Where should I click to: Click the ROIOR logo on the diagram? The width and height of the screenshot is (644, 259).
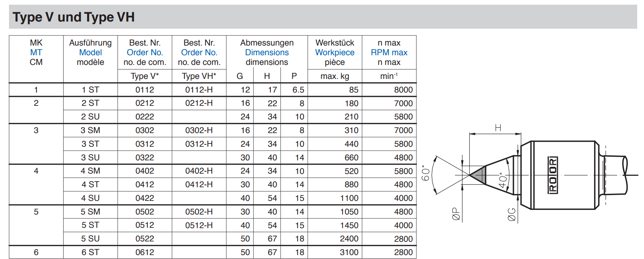click(552, 175)
